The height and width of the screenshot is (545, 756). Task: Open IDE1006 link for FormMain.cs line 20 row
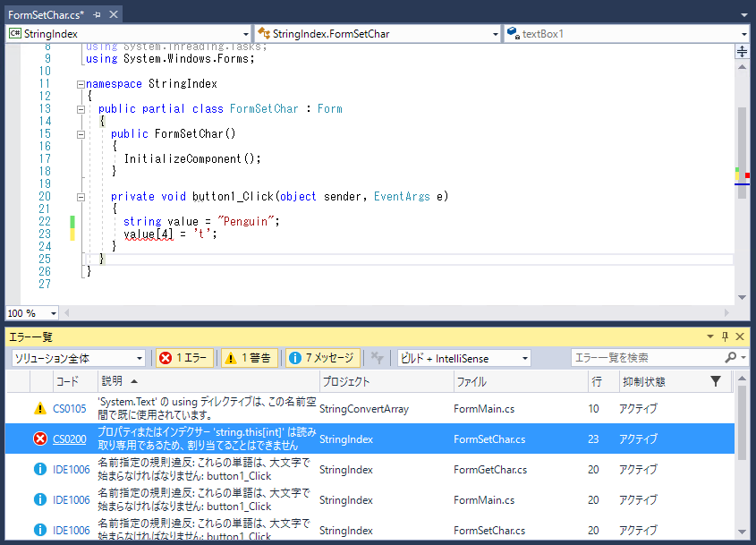[72, 499]
